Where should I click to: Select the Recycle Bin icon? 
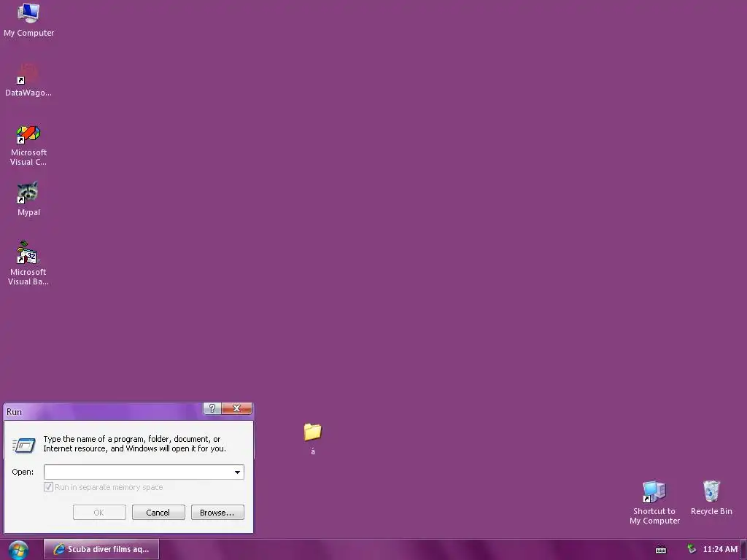pyautogui.click(x=711, y=497)
